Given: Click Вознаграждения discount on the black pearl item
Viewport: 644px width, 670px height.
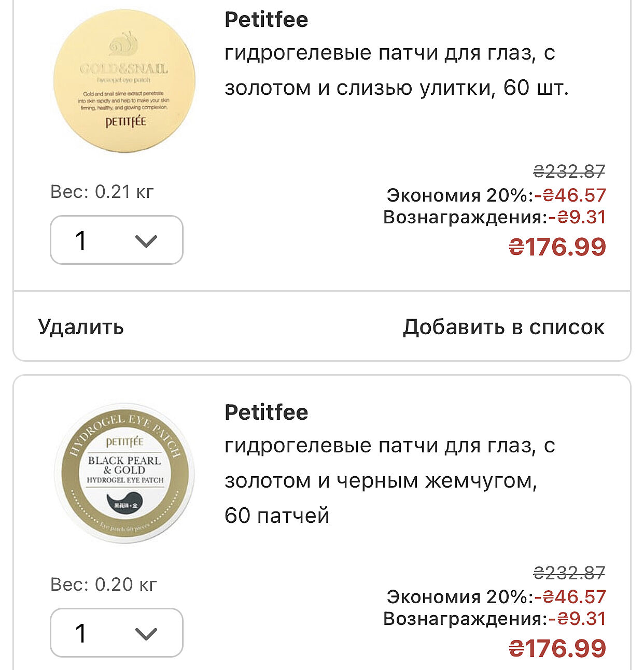Looking at the screenshot, I should coord(494,619).
